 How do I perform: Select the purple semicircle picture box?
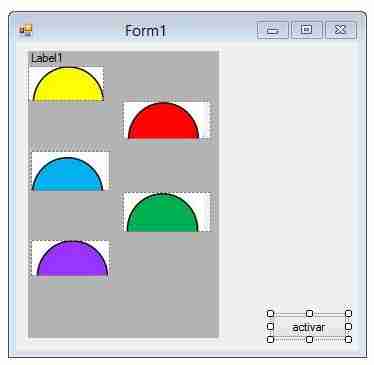70,258
